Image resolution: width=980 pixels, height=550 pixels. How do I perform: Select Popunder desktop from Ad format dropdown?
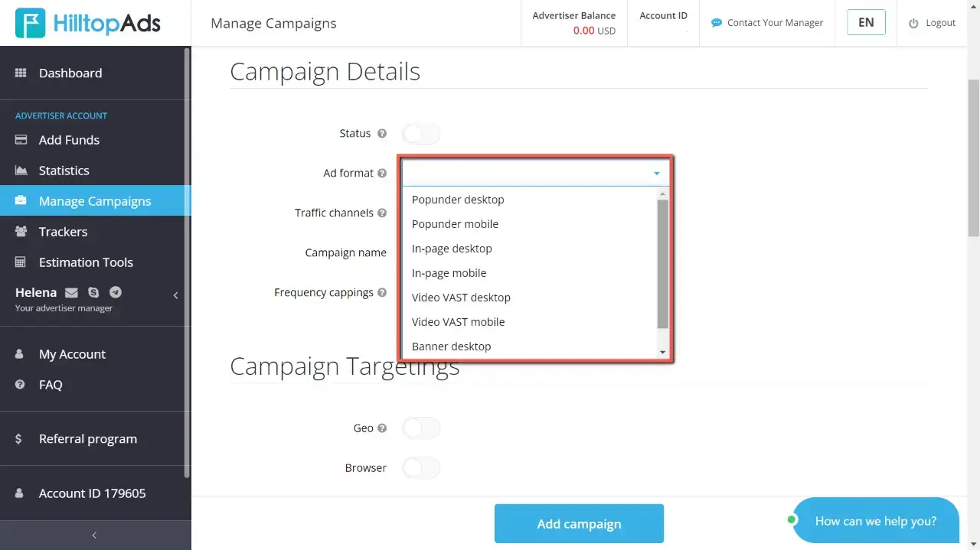click(x=457, y=199)
